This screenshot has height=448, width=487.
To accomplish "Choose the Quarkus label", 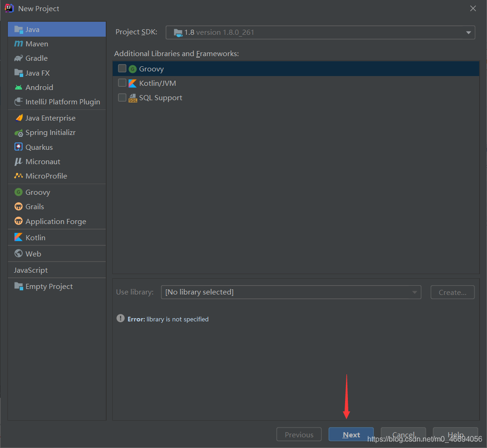I will coord(39,147).
